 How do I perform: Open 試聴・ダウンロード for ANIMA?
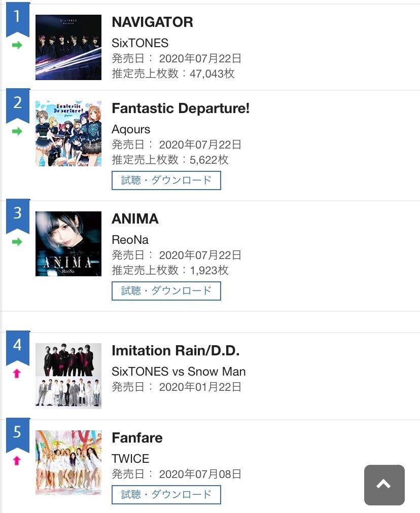(166, 291)
